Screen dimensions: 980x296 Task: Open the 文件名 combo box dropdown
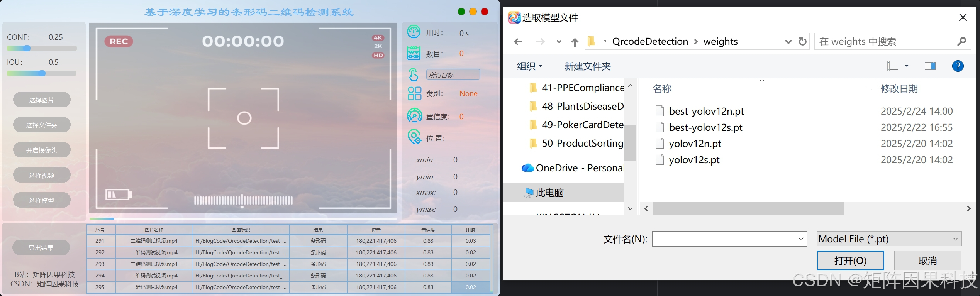point(801,239)
